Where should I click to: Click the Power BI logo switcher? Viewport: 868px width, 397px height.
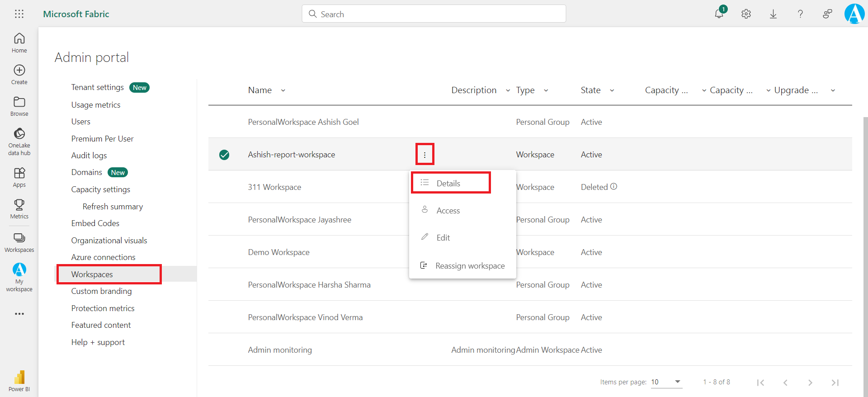pyautogui.click(x=19, y=381)
